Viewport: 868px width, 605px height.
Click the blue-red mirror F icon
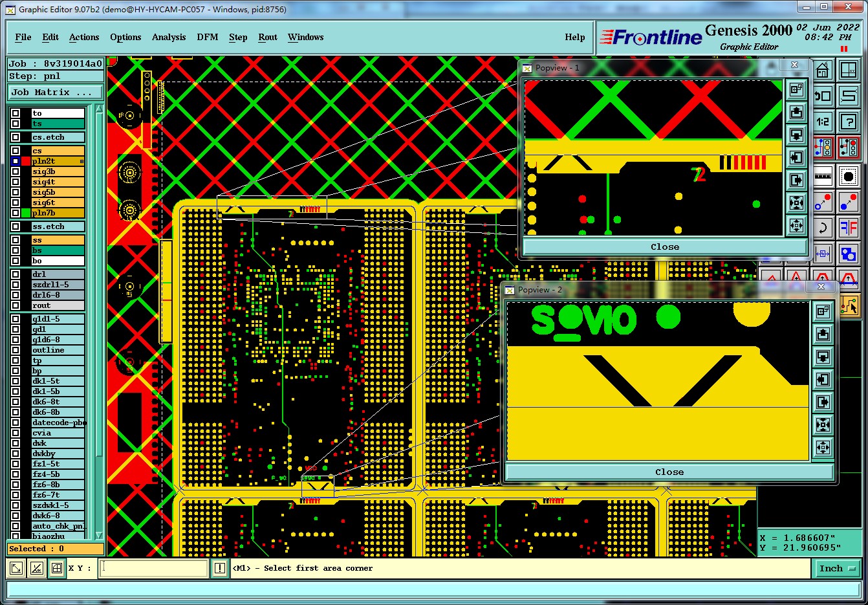click(849, 227)
